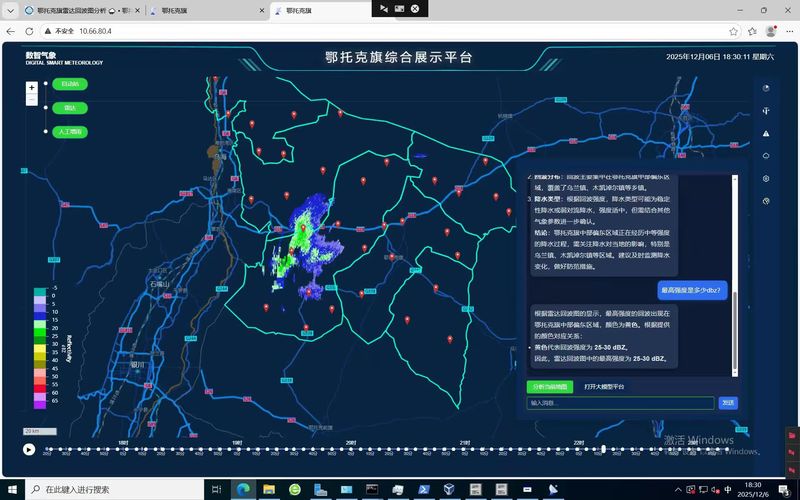This screenshot has width=800, height=500.
Task: Open the notification center icon
Action: 785,490
